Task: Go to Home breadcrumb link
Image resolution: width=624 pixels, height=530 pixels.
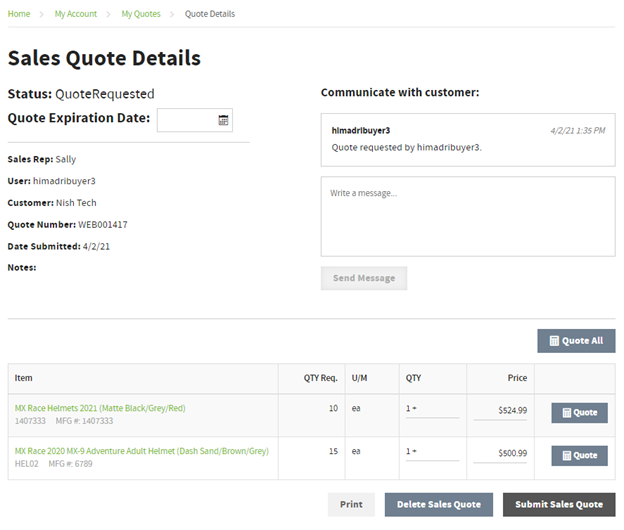Action: click(19, 14)
